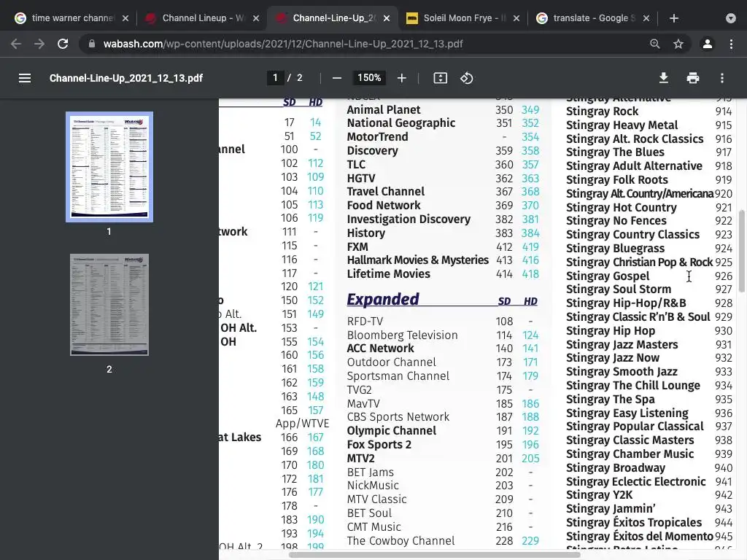Click Hallmark Movies & Mysteries text

[418, 260]
